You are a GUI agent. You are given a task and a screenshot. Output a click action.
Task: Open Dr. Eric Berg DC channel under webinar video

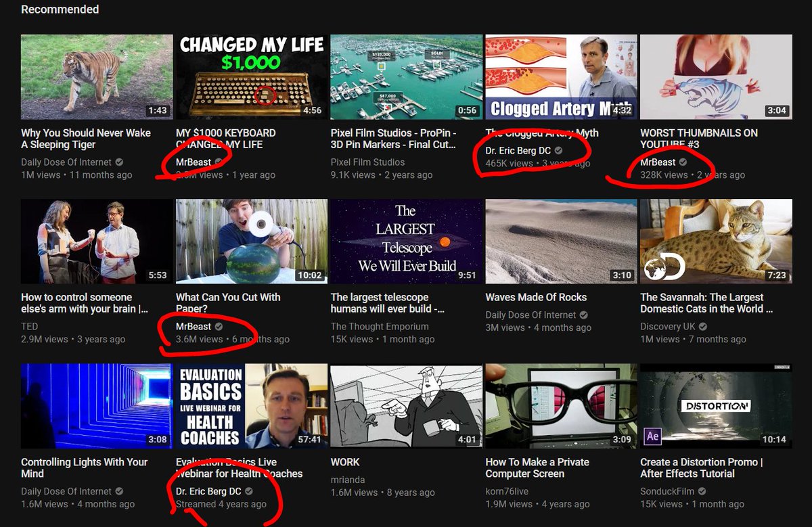click(208, 491)
